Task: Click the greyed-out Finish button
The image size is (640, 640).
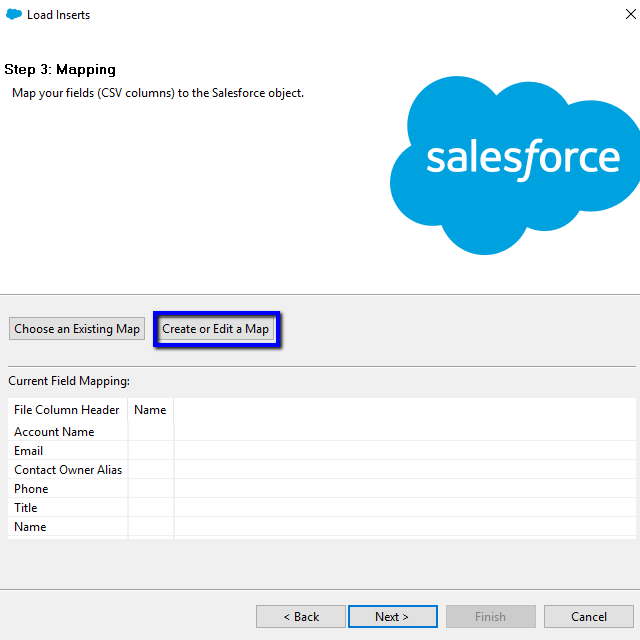Action: 490,617
